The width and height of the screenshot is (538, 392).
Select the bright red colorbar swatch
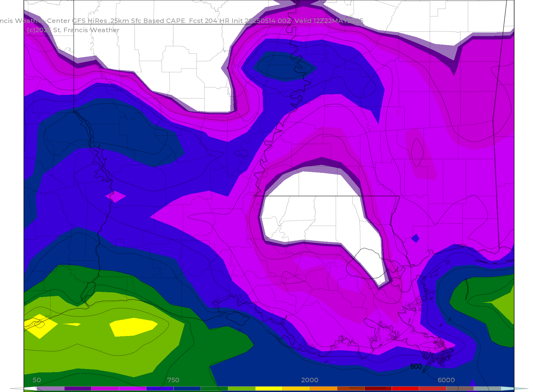(405, 389)
